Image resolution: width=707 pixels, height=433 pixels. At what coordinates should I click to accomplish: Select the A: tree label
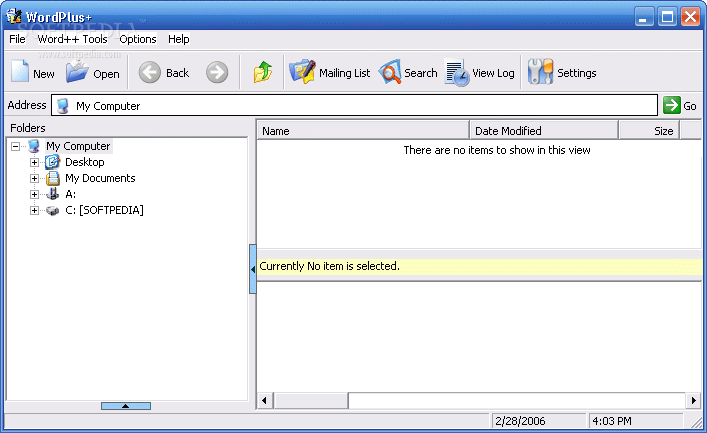coord(70,194)
